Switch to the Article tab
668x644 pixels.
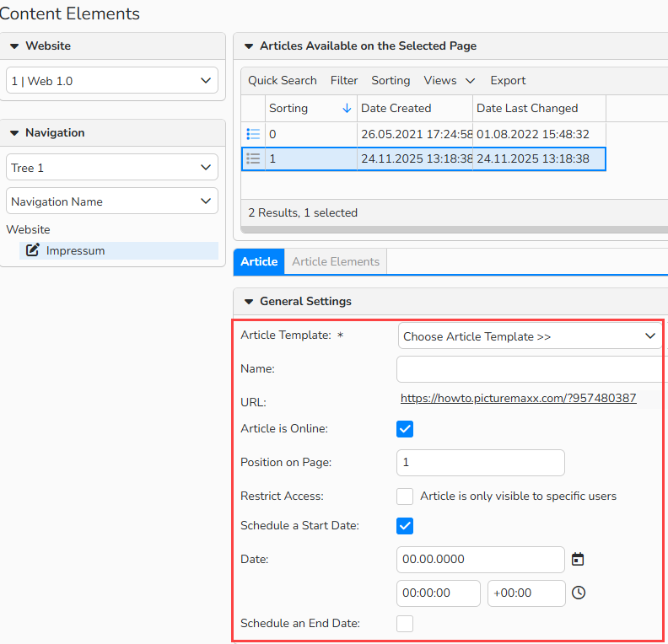click(259, 261)
